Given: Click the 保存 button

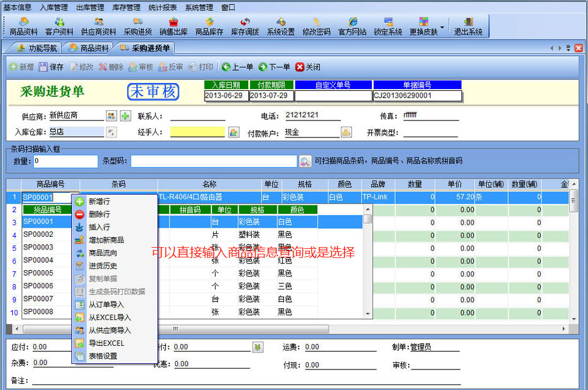Looking at the screenshot, I should (x=51, y=67).
